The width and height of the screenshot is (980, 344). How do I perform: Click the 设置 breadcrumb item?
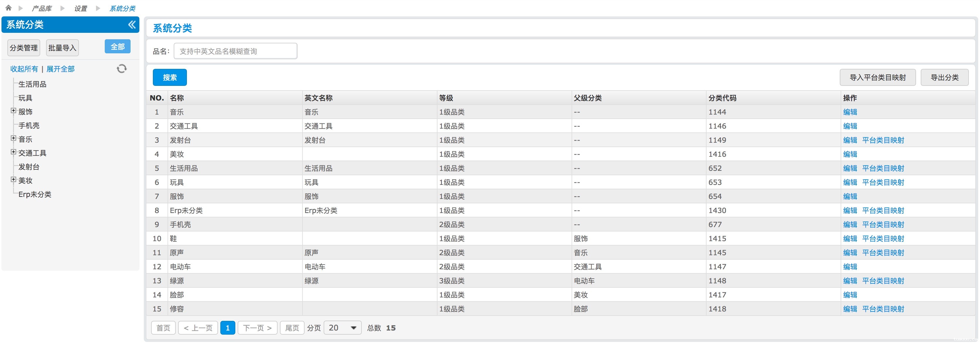click(80, 8)
